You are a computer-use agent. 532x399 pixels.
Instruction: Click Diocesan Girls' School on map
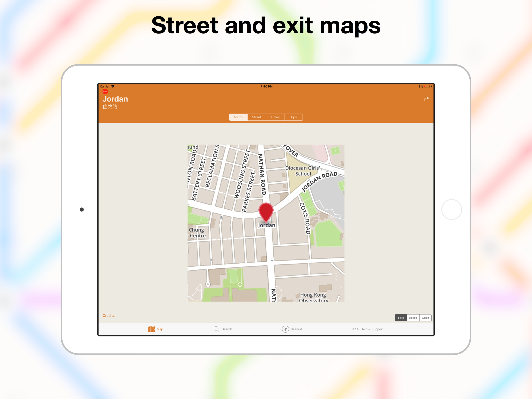tap(303, 171)
